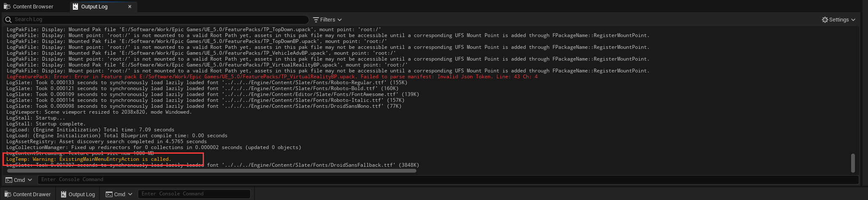Select the 'LogStall: Startup complete.' line
868x200 pixels.
point(46,124)
